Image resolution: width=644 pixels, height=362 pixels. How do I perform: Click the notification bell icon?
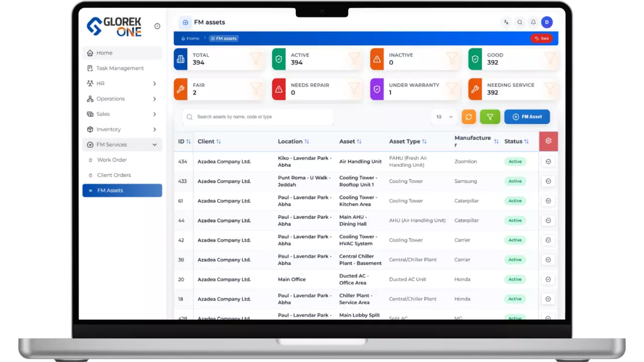tap(533, 22)
